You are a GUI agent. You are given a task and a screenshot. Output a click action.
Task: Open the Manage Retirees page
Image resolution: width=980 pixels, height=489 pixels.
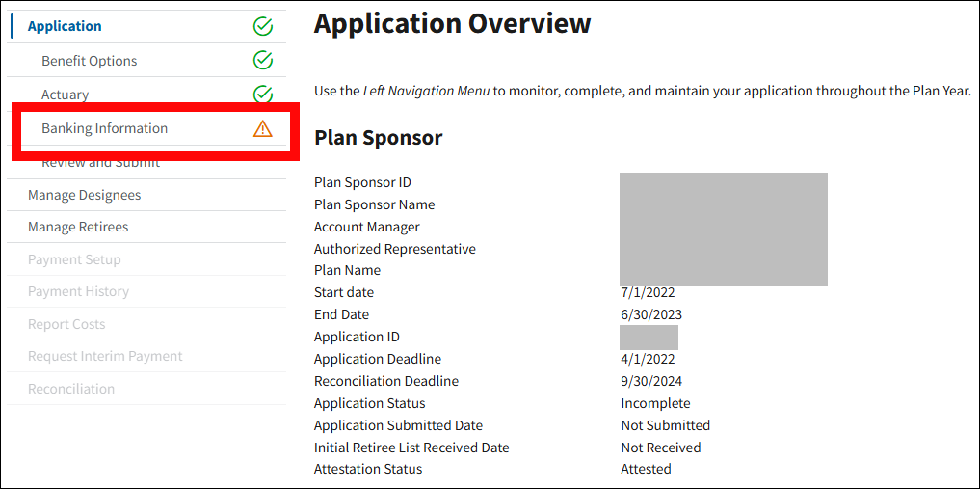[78, 227]
